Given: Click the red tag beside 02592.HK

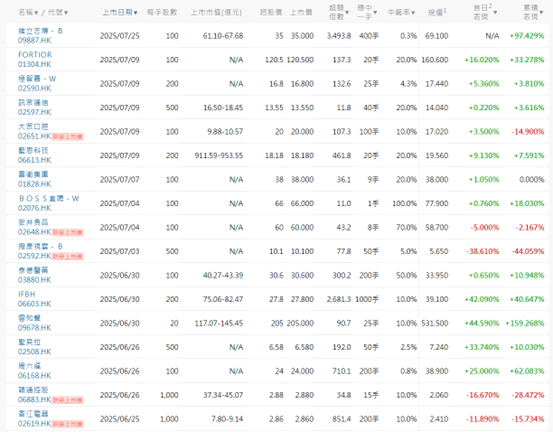Looking at the screenshot, I should click(68, 256).
